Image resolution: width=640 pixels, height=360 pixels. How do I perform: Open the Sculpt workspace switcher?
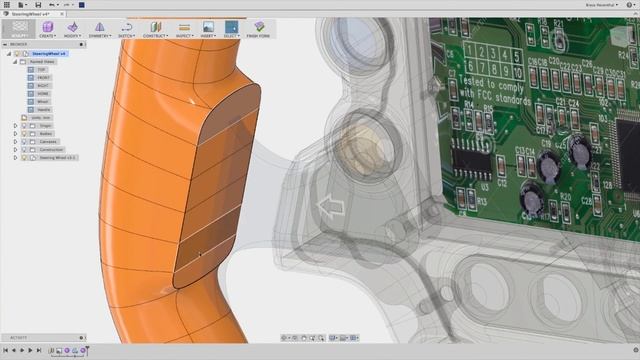[19, 29]
